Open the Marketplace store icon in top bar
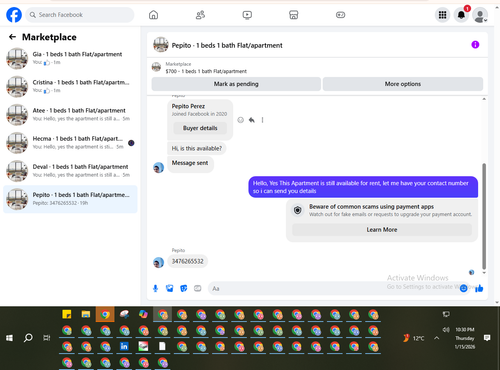This screenshot has width=500, height=370. click(293, 15)
